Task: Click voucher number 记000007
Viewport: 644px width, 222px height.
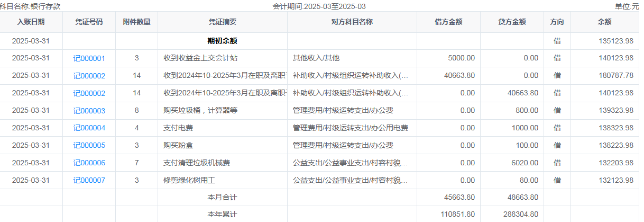Action: coord(89,181)
